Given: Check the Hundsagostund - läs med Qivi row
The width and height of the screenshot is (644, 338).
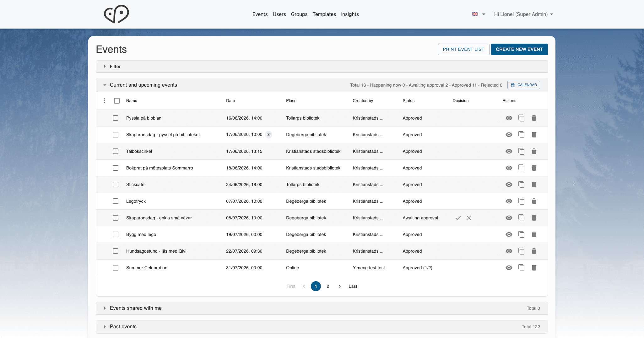Looking at the screenshot, I should click(x=116, y=251).
